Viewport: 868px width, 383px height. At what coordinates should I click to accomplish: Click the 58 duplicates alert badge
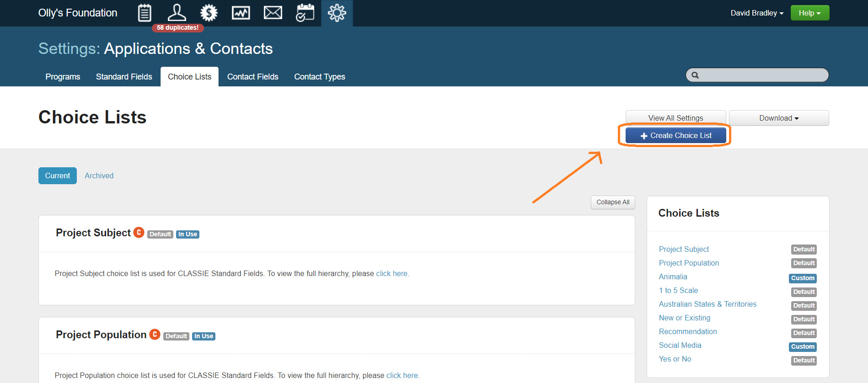[x=177, y=28]
